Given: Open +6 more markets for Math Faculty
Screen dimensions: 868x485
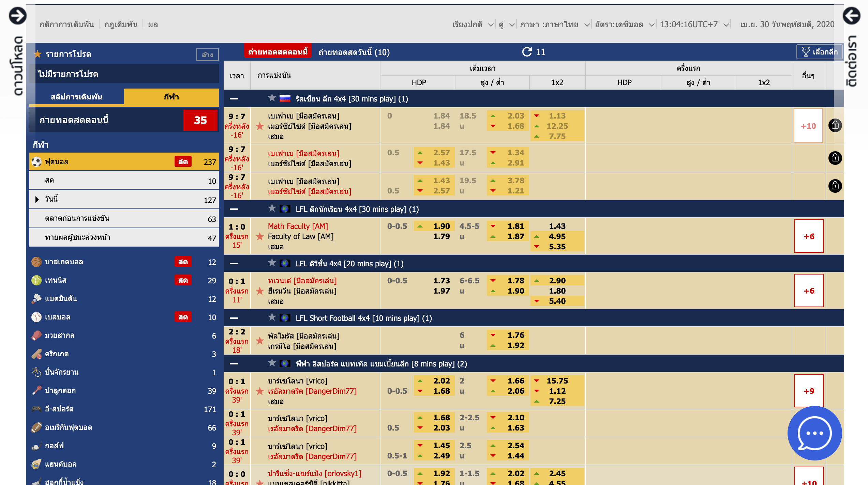Looking at the screenshot, I should coord(809,236).
